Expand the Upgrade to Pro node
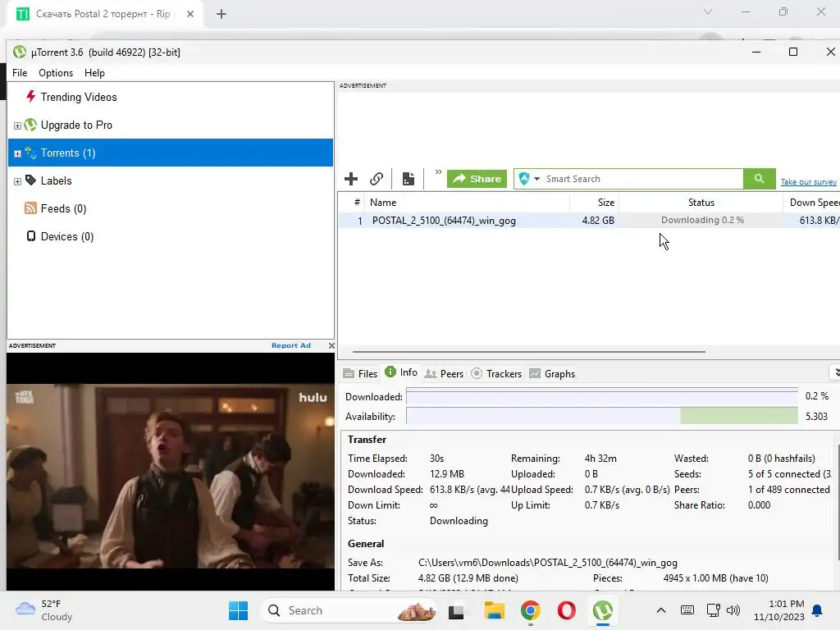This screenshot has height=630, width=840. tap(17, 126)
